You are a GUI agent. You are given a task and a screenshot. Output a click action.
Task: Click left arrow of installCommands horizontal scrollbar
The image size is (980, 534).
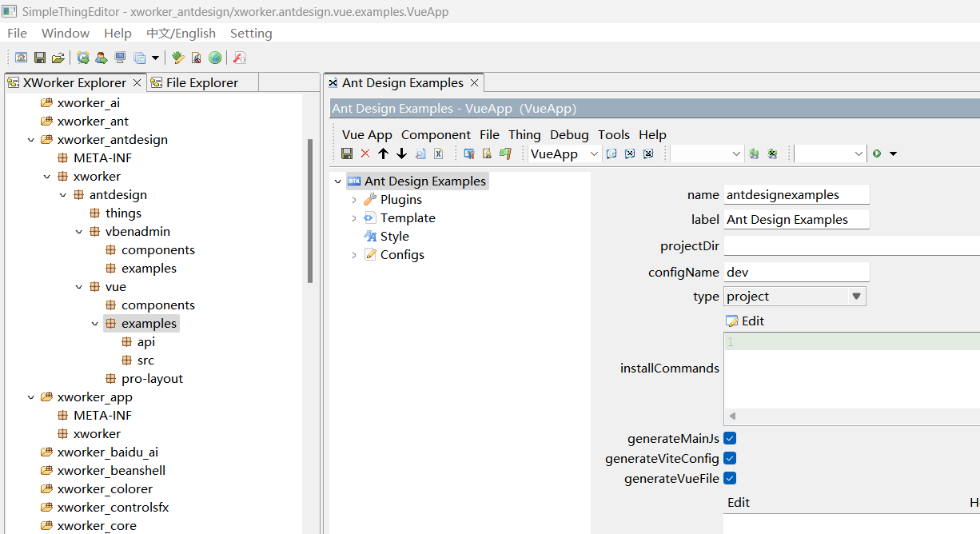pyautogui.click(x=731, y=416)
